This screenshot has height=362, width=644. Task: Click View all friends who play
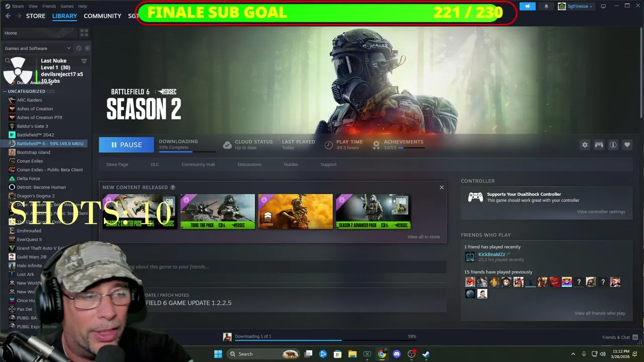point(600,313)
